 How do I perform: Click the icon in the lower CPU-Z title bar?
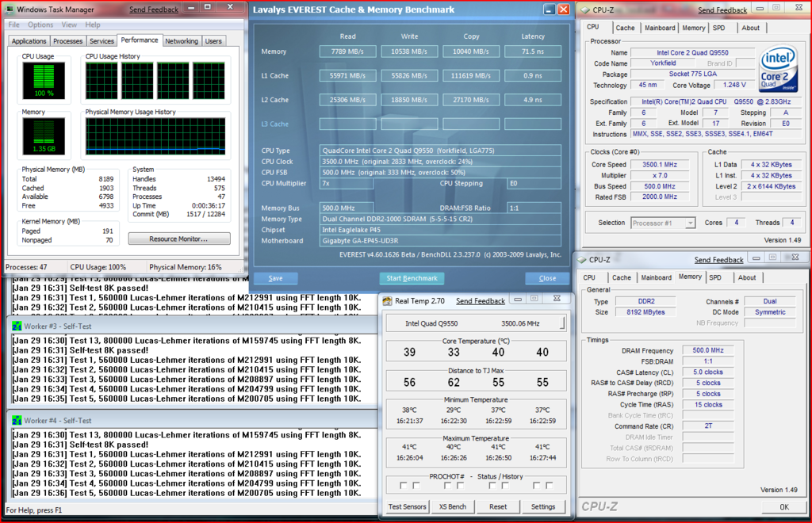(582, 260)
